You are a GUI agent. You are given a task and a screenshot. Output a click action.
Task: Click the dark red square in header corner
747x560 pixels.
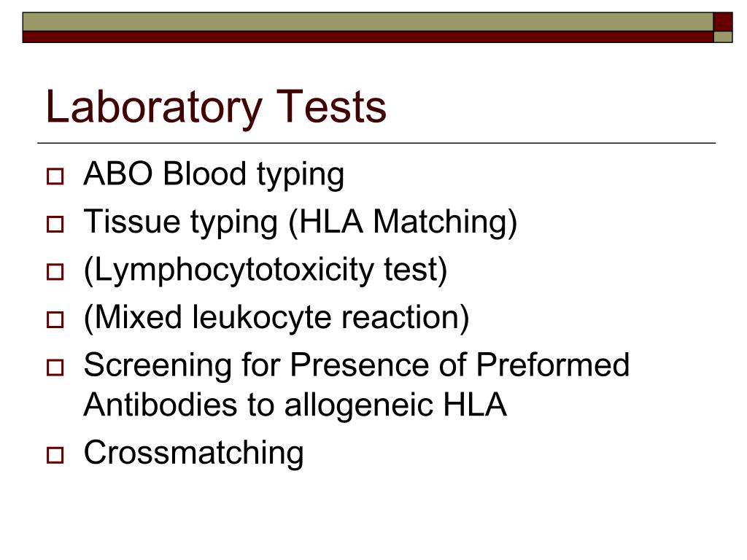pyautogui.click(x=723, y=22)
